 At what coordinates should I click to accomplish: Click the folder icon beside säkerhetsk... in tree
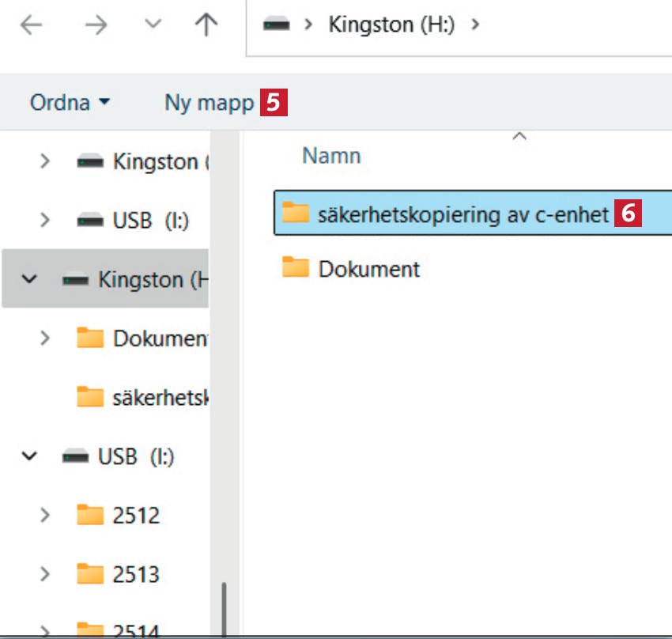pos(90,396)
